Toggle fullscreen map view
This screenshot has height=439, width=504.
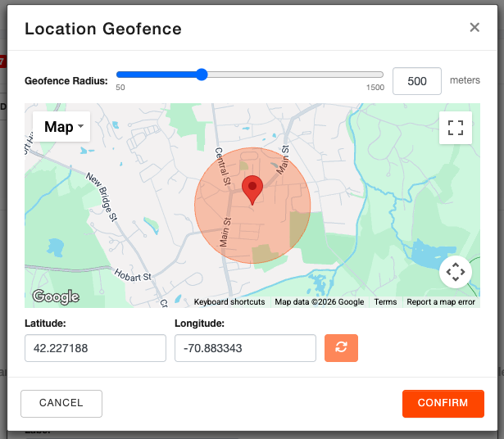[456, 128]
